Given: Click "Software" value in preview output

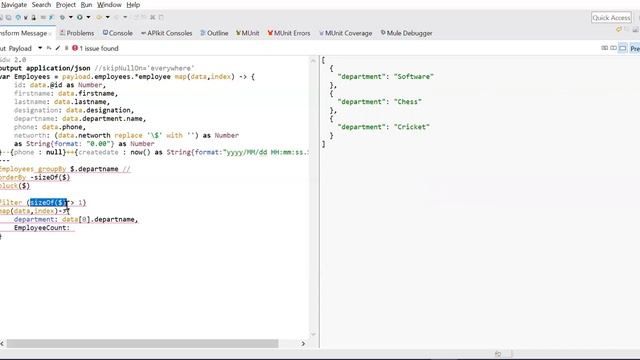Looking at the screenshot, I should coord(414,76).
